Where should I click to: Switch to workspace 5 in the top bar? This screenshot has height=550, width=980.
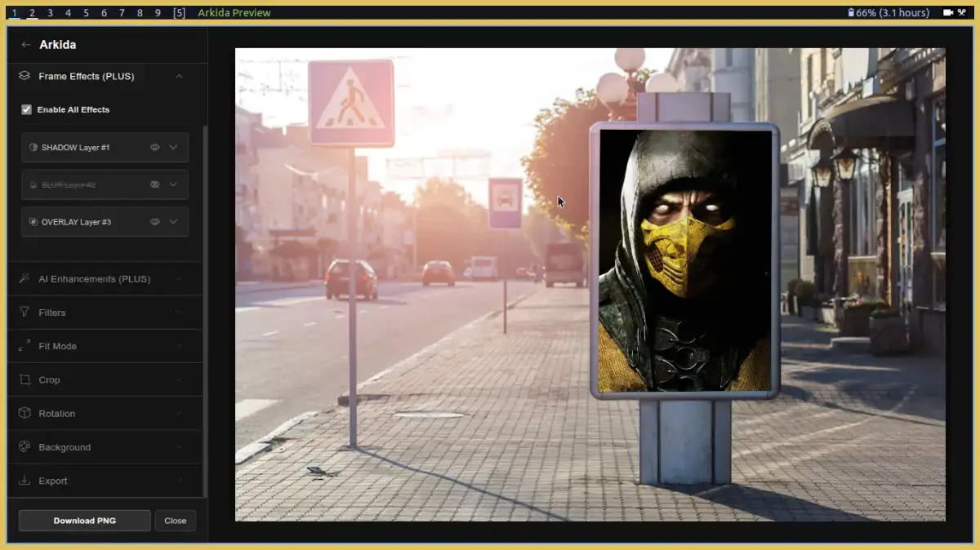click(86, 13)
